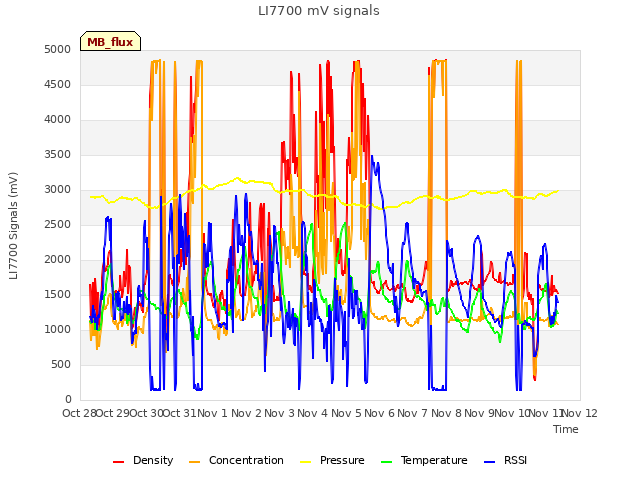Click the yellow Pressure legend swatch
The image size is (640, 480).
click(x=306, y=462)
